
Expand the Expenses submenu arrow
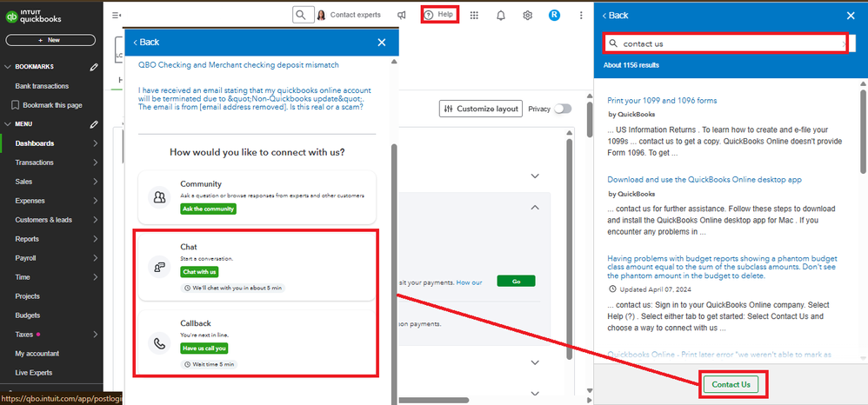click(x=96, y=201)
